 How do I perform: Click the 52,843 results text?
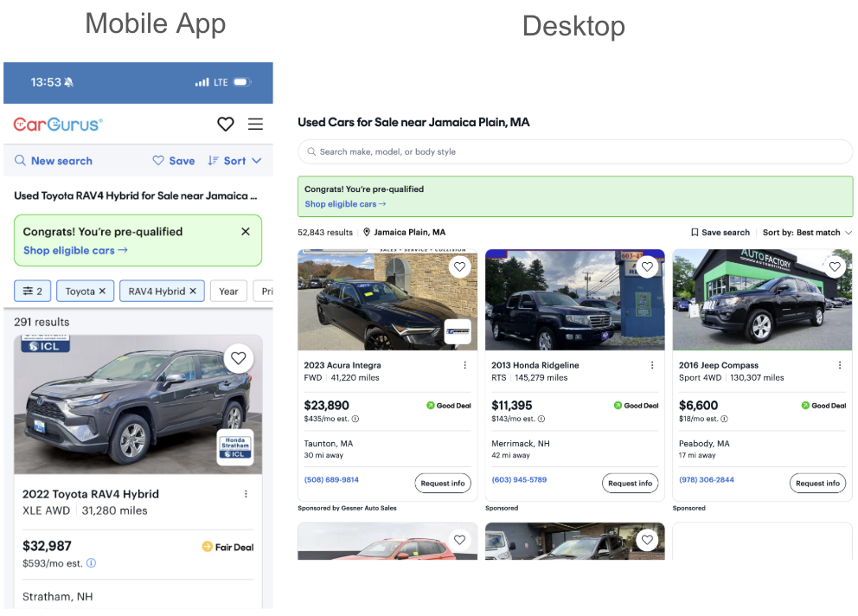pos(325,232)
